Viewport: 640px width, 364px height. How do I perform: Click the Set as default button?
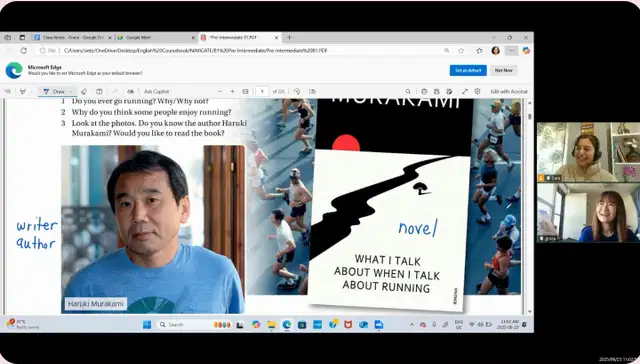click(468, 70)
